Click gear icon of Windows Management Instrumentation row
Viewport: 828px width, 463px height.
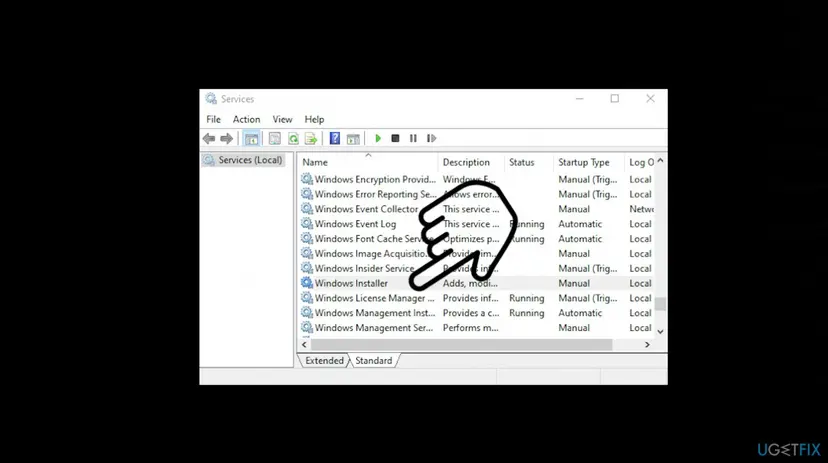click(x=307, y=313)
